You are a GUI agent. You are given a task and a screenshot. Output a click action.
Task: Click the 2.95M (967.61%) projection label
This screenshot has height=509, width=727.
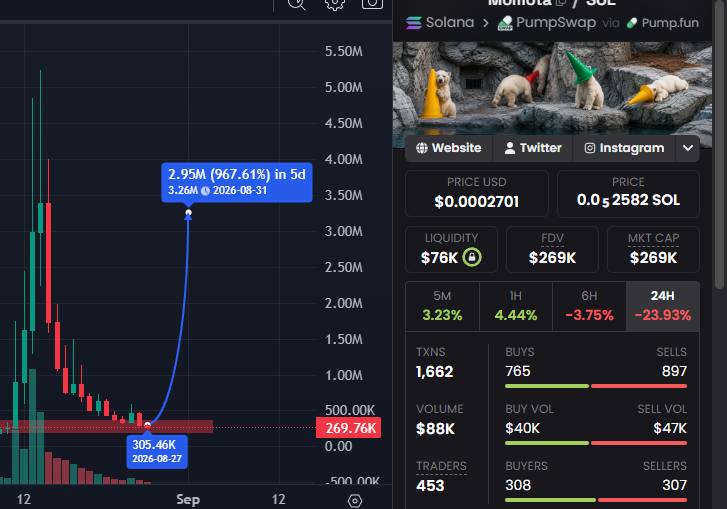237,182
